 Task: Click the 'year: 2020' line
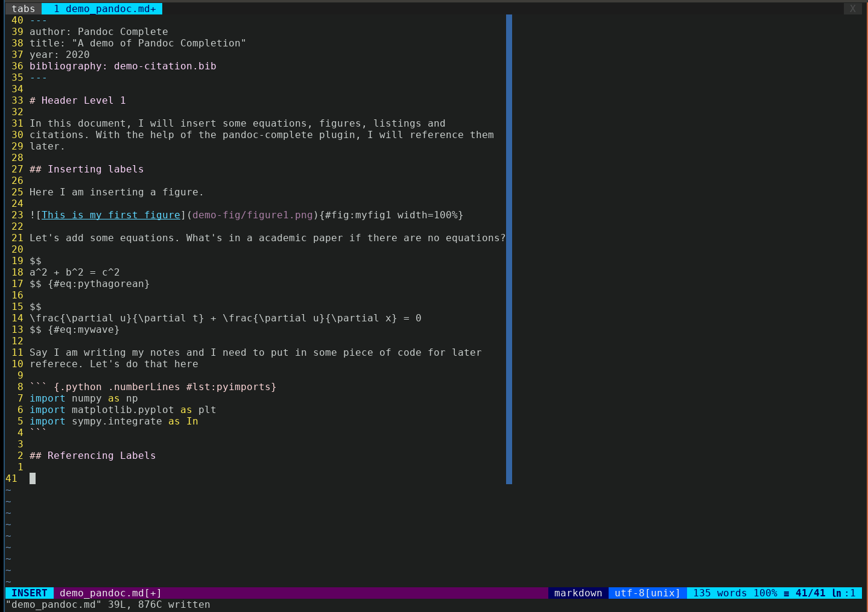pos(60,54)
